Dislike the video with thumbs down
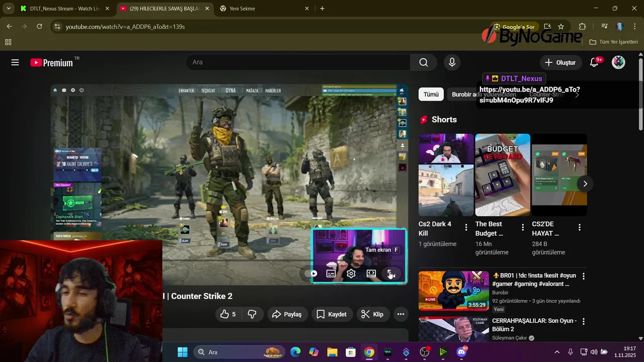This screenshot has height=362, width=644. (252, 314)
